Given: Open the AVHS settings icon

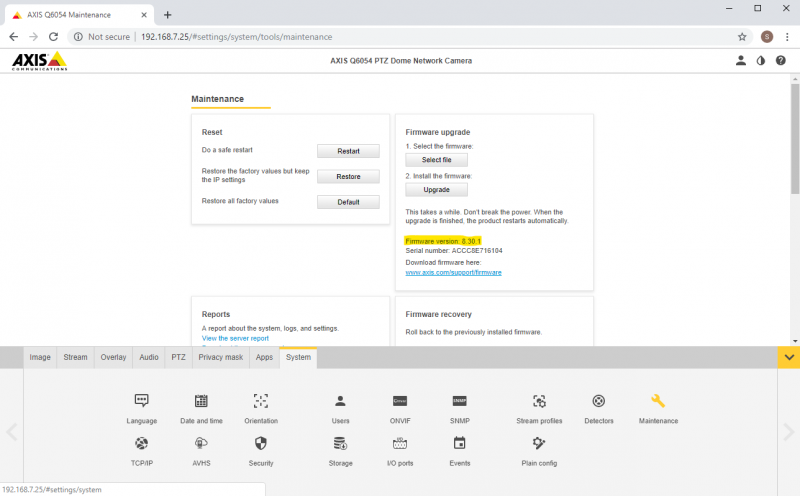Looking at the screenshot, I should pyautogui.click(x=201, y=443).
